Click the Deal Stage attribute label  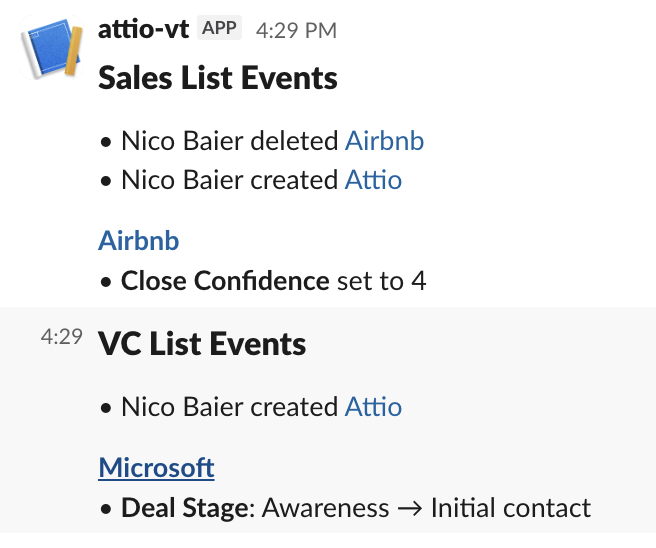(x=183, y=508)
